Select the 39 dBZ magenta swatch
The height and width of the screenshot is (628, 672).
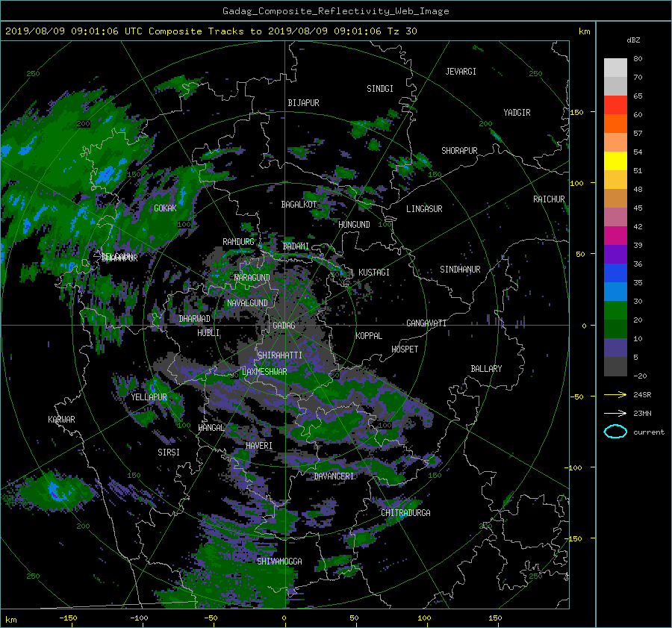click(x=615, y=236)
